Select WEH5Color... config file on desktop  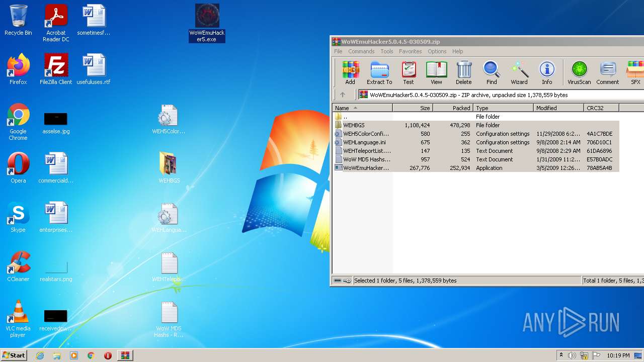coord(169,119)
